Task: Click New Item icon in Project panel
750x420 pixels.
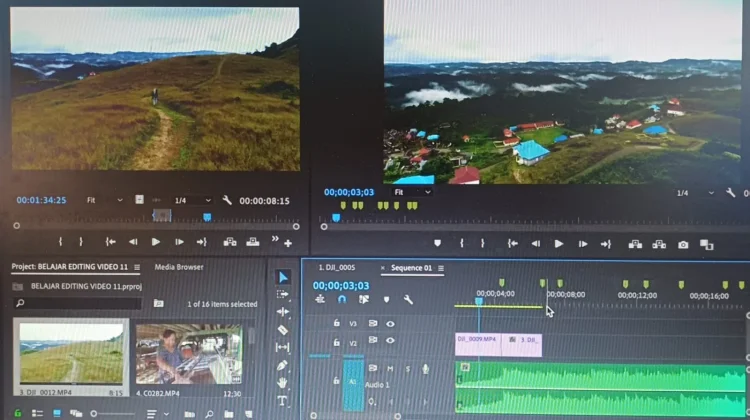Action: (x=248, y=414)
